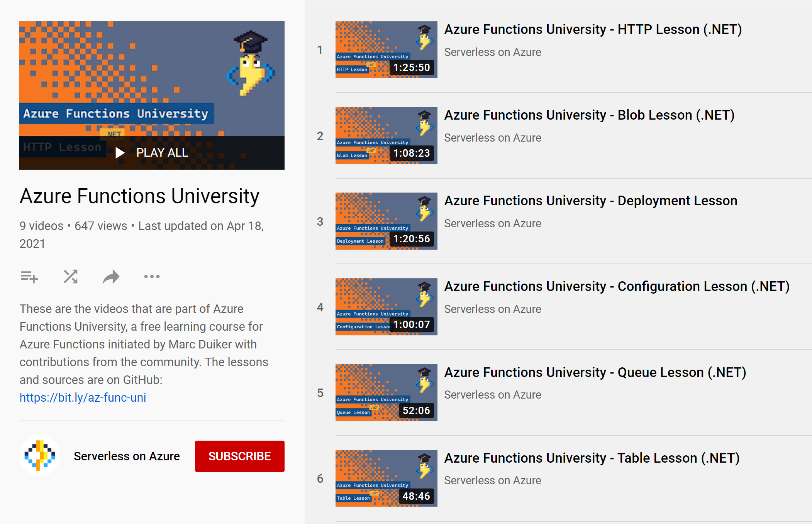Click the Save playlist icon
This screenshot has width=812, height=524.
29,277
